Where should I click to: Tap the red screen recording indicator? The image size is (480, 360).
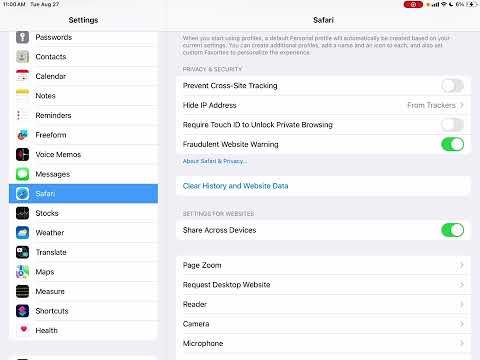tap(413, 4)
